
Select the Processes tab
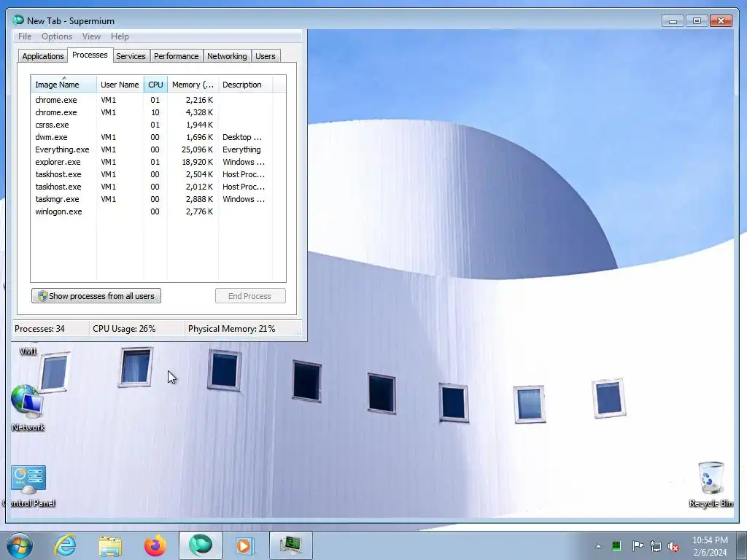tap(90, 55)
